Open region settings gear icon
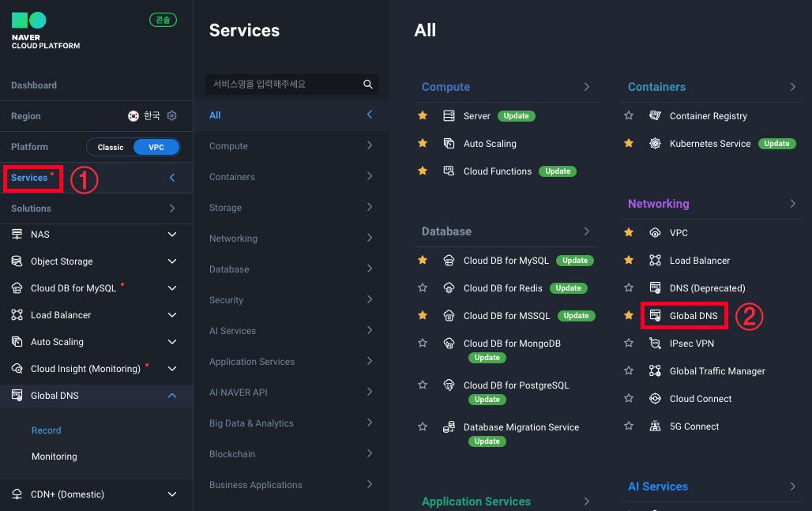Viewport: 812px width, 511px height. click(172, 115)
